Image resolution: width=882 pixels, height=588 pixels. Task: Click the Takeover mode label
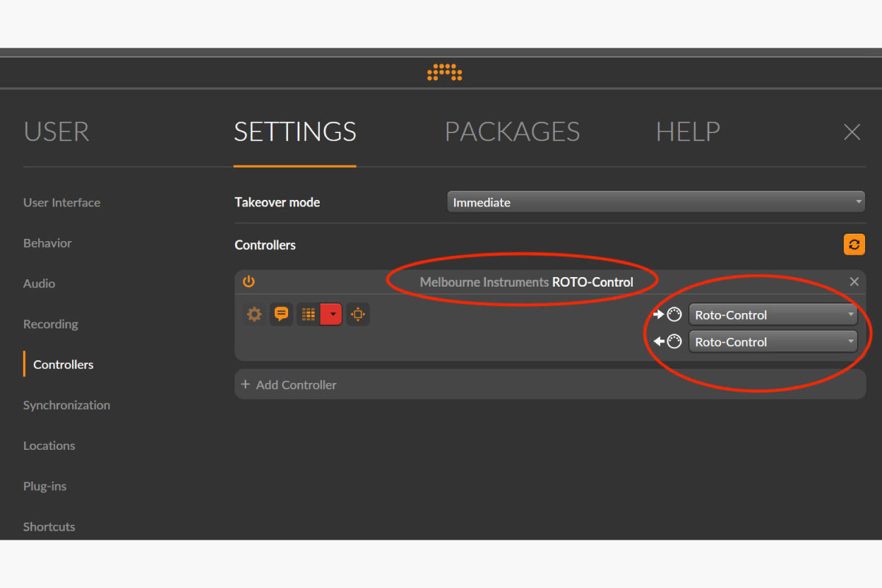pyautogui.click(x=277, y=202)
